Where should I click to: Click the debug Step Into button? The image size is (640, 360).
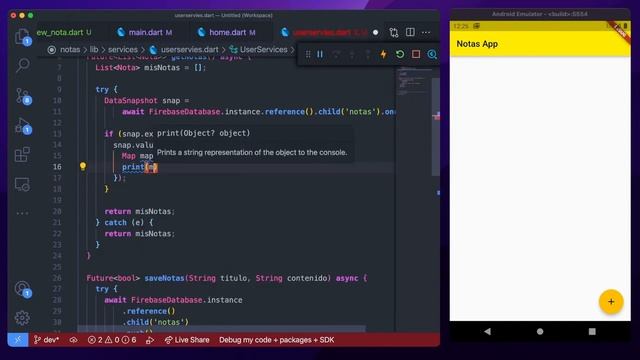point(352,54)
